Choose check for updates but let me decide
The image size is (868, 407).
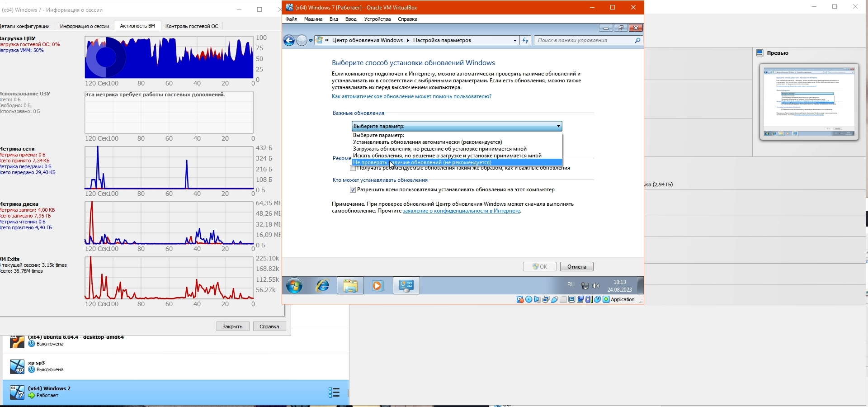click(x=457, y=156)
